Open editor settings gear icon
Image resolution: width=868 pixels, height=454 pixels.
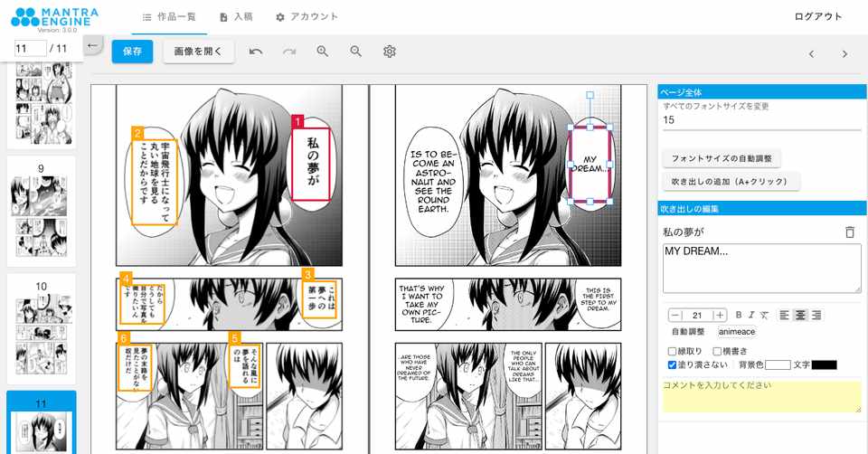(x=390, y=52)
